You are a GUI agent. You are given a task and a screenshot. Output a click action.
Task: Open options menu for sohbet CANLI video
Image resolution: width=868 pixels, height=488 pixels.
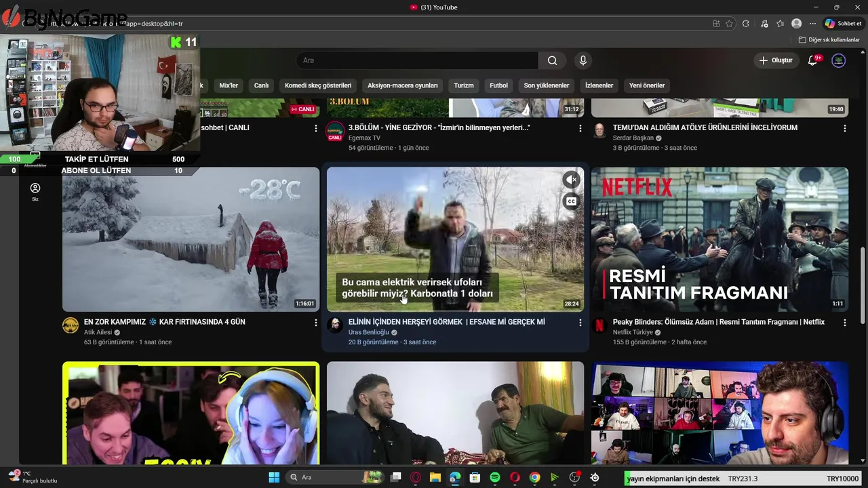[315, 128]
